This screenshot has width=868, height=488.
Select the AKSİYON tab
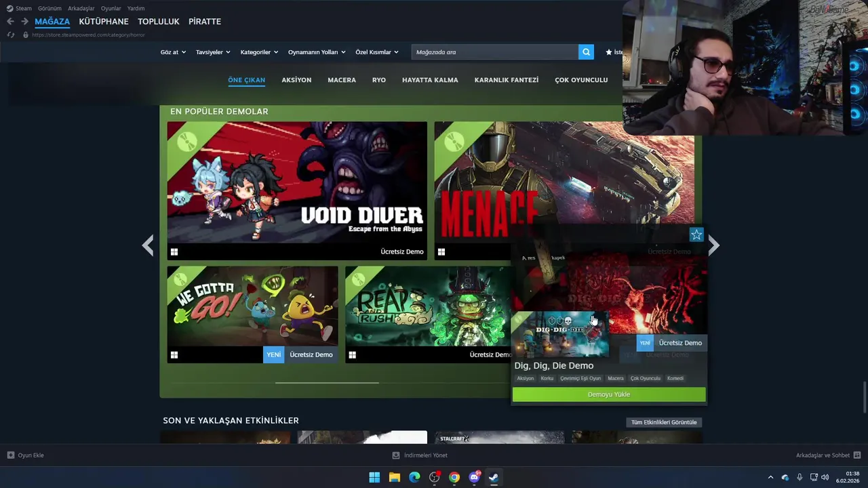(296, 80)
